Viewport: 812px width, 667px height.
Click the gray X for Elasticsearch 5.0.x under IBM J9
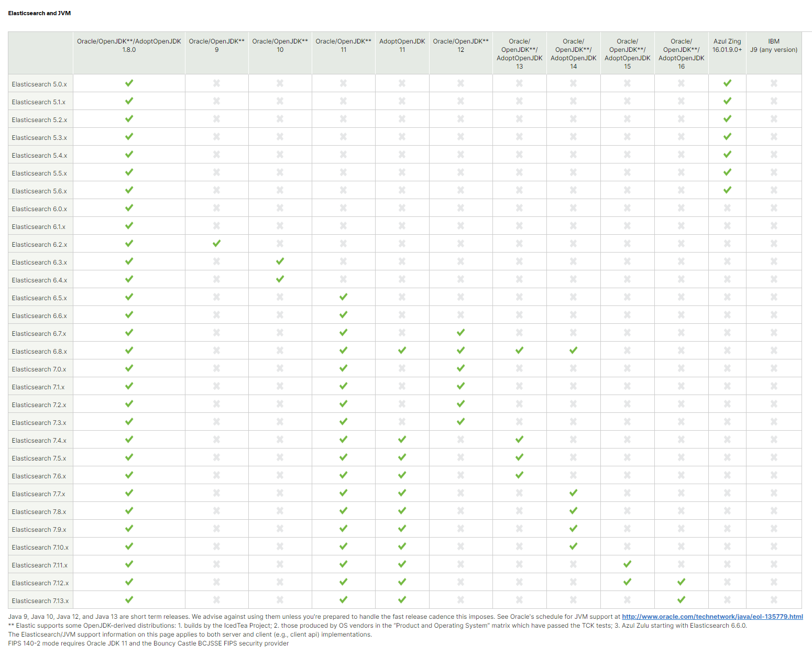(774, 83)
